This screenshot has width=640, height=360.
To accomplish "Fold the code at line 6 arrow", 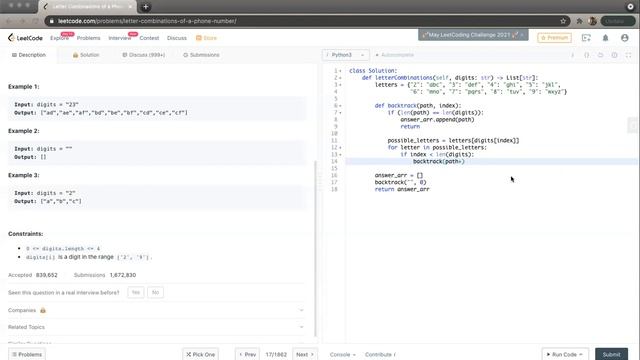I will click(340, 106).
